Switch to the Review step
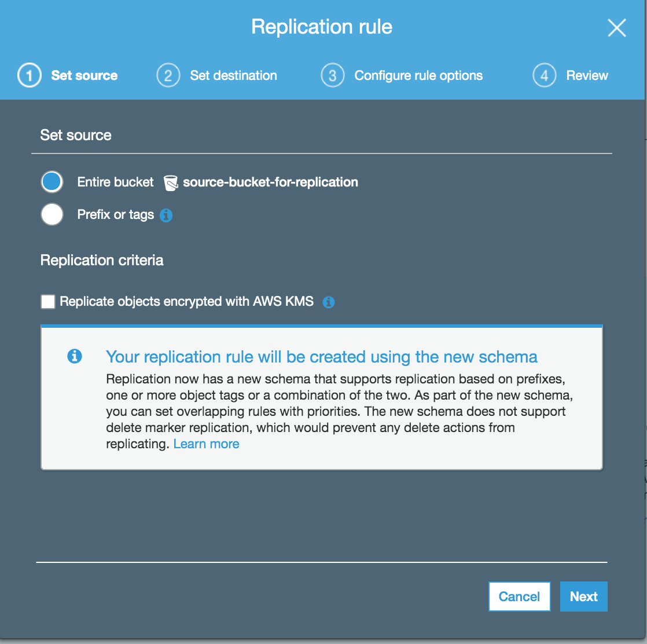The height and width of the screenshot is (644, 647). tap(587, 75)
